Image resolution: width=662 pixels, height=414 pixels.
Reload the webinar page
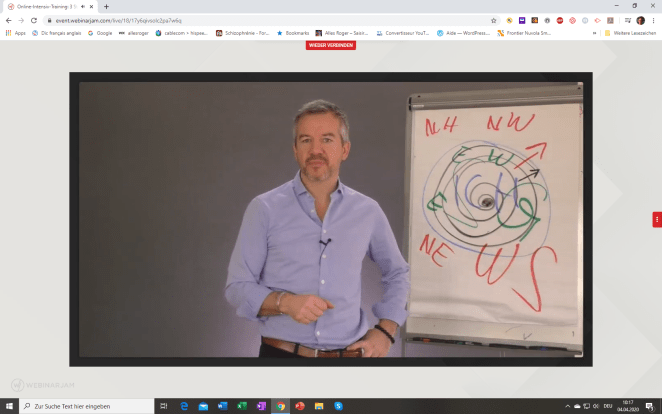click(x=36, y=20)
